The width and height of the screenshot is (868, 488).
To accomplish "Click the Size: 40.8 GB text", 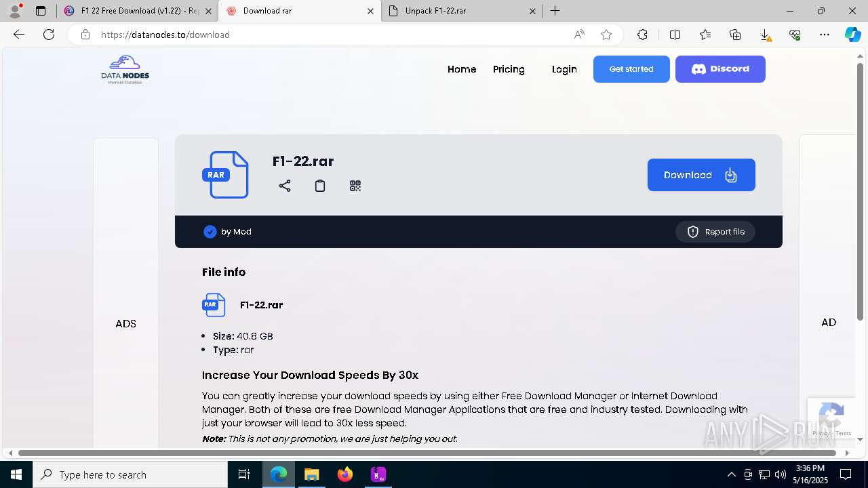I will pyautogui.click(x=243, y=336).
